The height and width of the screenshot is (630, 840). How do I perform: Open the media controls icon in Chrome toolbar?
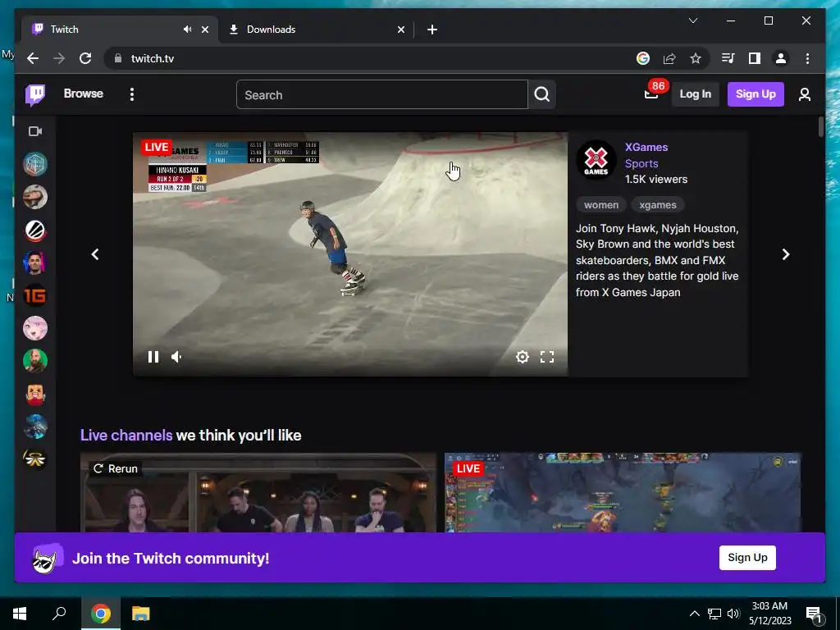coord(728,58)
